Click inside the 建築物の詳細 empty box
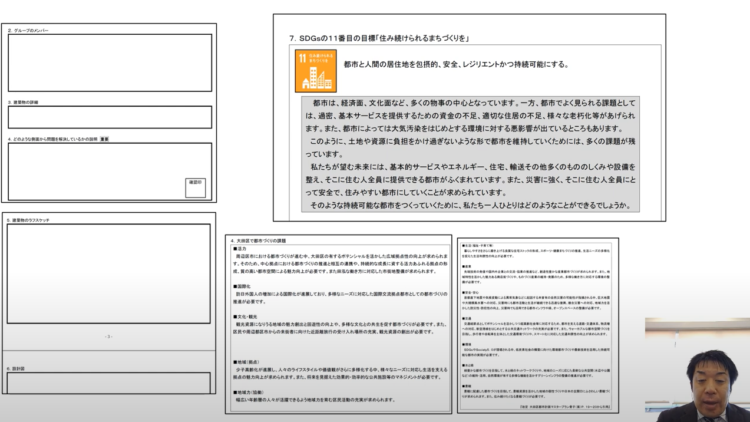750x422 pixels. pos(110,117)
